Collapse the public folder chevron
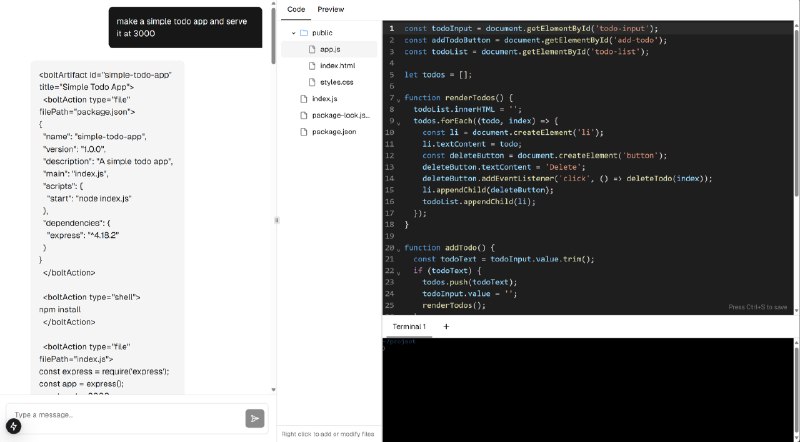 pyautogui.click(x=293, y=33)
